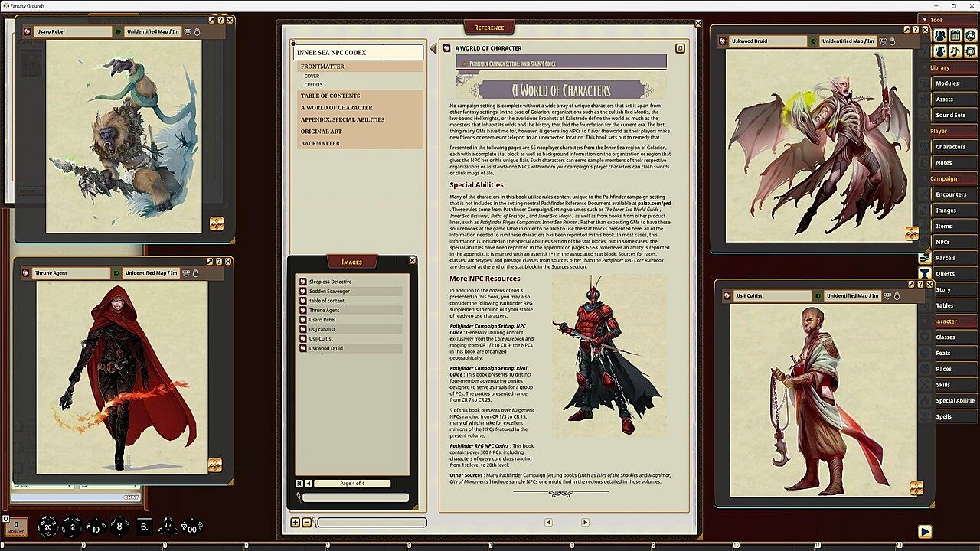Click the Images list search field
The height and width of the screenshot is (551, 980).
pos(355,497)
